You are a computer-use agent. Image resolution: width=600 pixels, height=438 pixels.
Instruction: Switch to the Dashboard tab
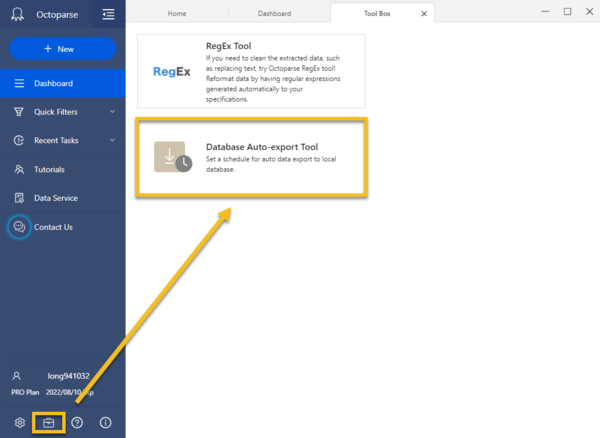tap(274, 13)
